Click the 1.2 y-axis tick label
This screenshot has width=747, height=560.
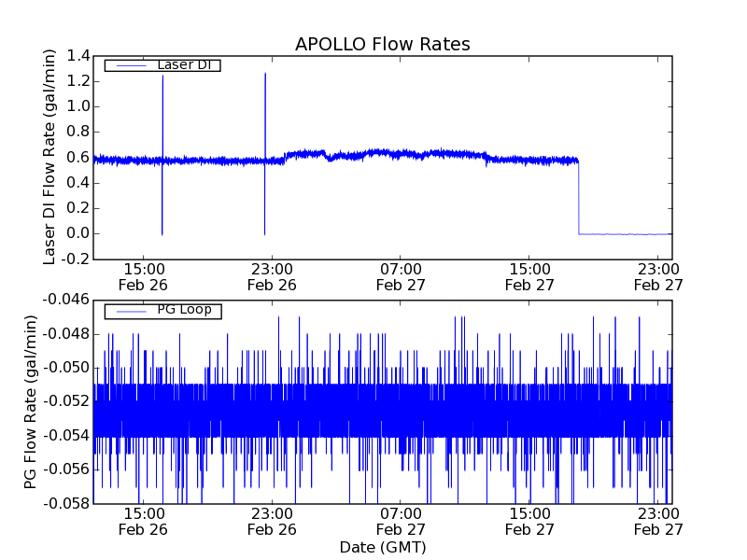tap(78, 81)
